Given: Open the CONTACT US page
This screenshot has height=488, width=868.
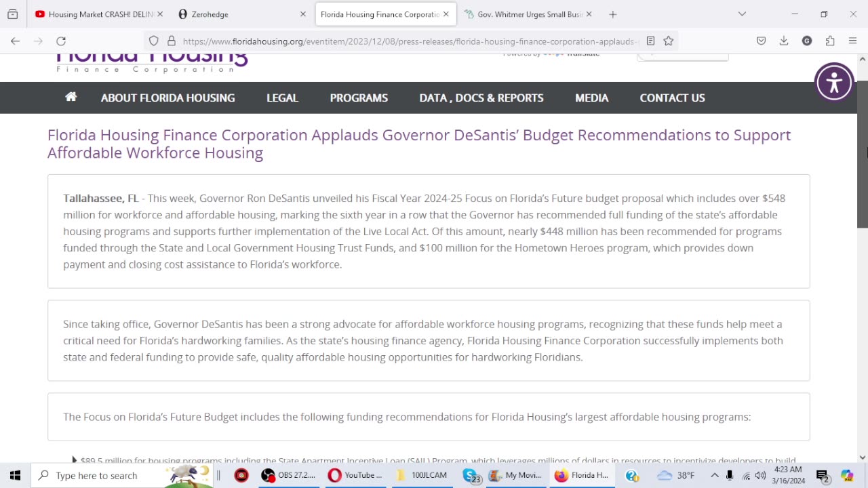Looking at the screenshot, I should coord(673,98).
